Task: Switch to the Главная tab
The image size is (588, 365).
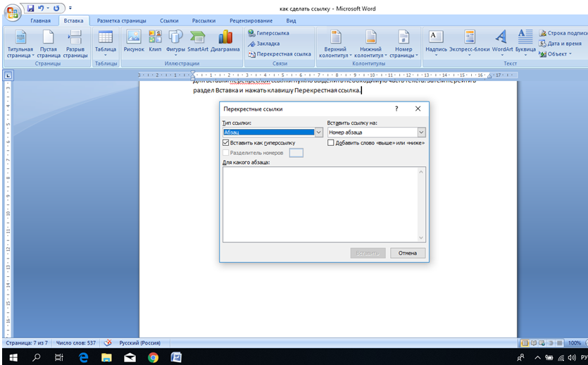Action: click(x=41, y=20)
